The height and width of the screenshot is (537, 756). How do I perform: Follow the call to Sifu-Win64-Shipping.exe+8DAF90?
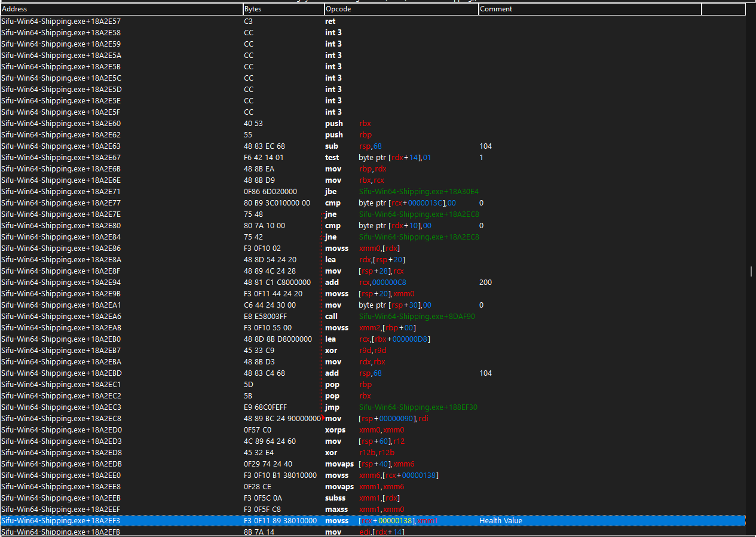click(417, 316)
